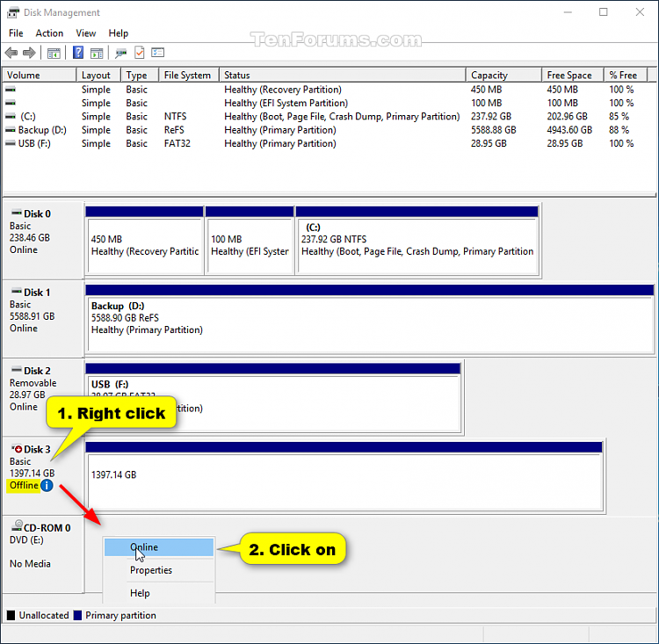Choose Properties in the context menu
Screen dimensions: 659x644
coord(159,570)
